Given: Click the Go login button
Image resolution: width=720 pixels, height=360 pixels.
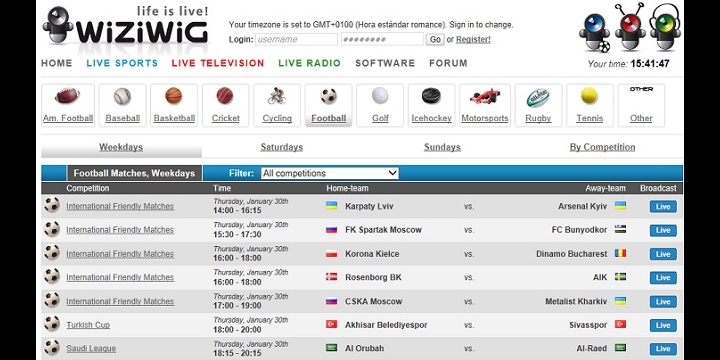Looking at the screenshot, I should pyautogui.click(x=435, y=39).
